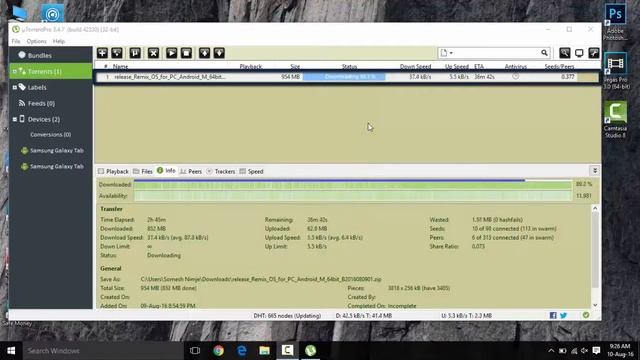Click the torrent's Downloading progress bar
Viewport: 640px width, 360px height.
click(x=344, y=77)
